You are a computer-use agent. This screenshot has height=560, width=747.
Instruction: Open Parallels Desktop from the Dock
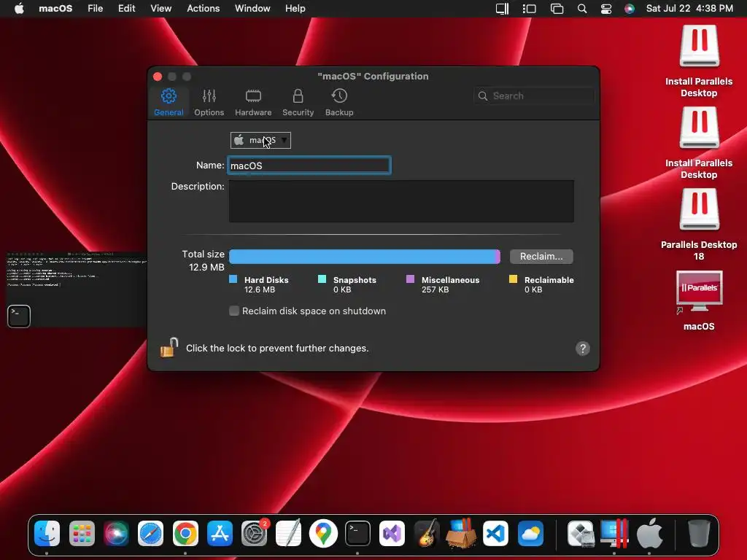[x=614, y=533]
